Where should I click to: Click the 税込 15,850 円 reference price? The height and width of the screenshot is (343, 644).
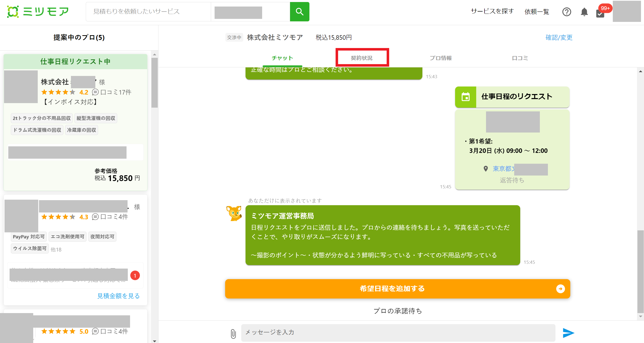117,178
